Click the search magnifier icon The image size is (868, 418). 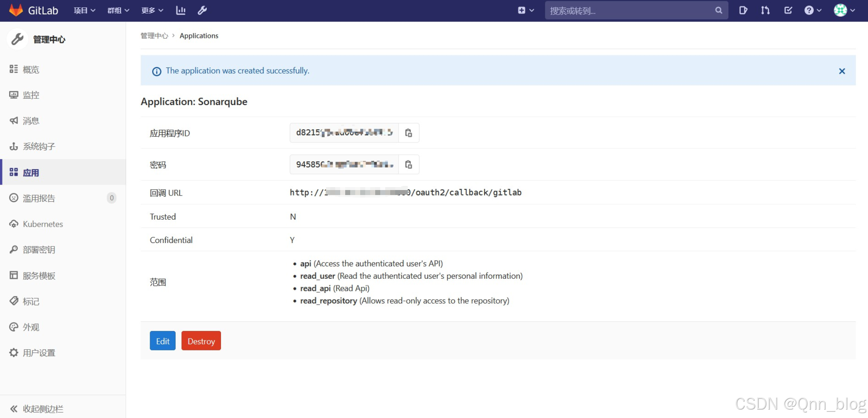tap(718, 10)
